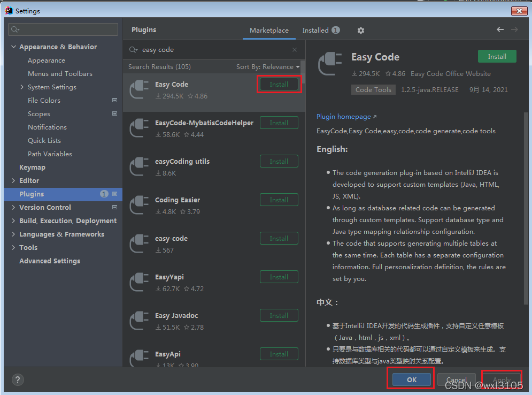This screenshot has width=532, height=395.
Task: Click the update badge on Plugins row
Action: [104, 194]
